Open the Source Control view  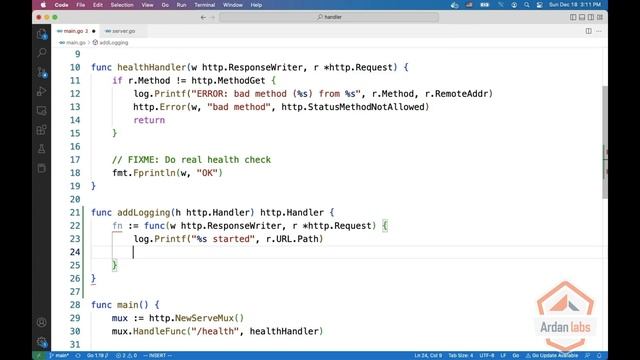coord(42,72)
